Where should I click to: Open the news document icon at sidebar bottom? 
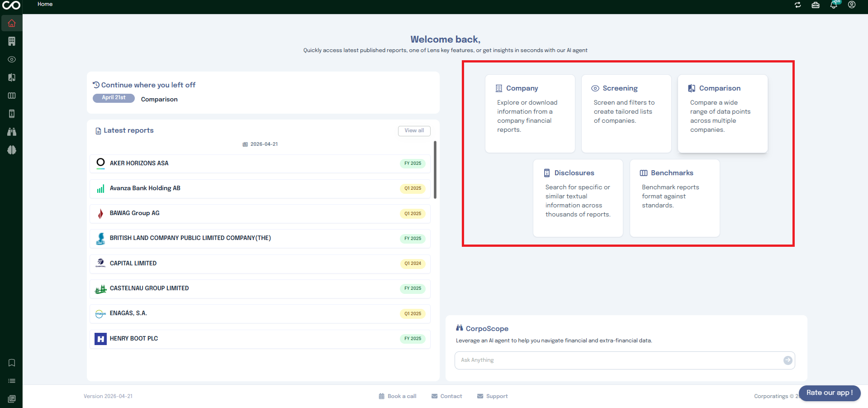12,399
